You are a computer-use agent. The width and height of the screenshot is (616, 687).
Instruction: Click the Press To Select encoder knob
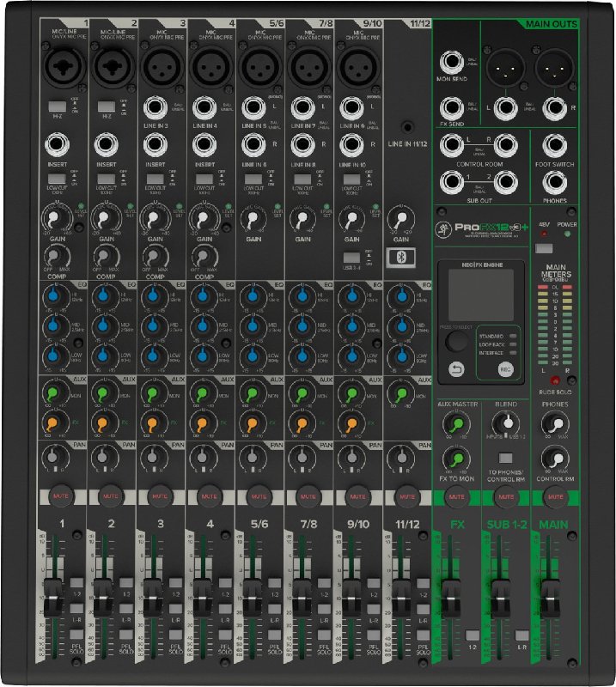456,341
